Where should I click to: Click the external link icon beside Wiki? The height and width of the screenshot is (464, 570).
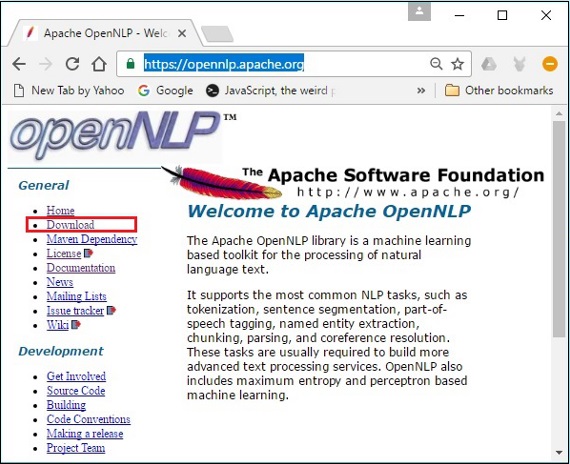pyautogui.click(x=76, y=324)
